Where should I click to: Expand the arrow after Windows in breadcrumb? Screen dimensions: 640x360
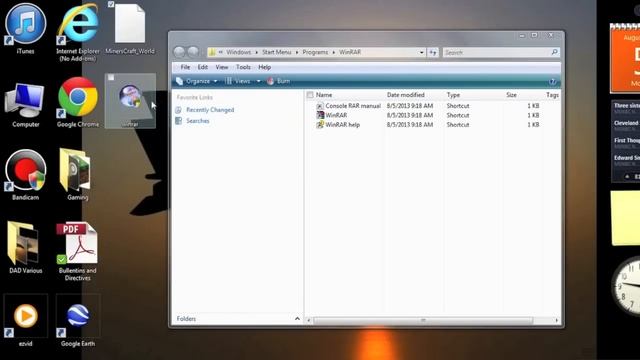pyautogui.click(x=256, y=52)
